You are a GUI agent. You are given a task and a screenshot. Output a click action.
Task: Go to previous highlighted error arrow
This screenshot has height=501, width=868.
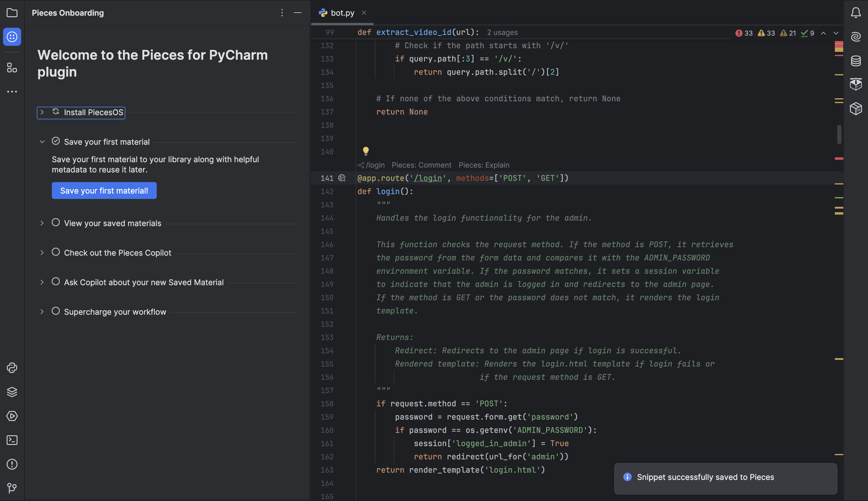tap(823, 33)
